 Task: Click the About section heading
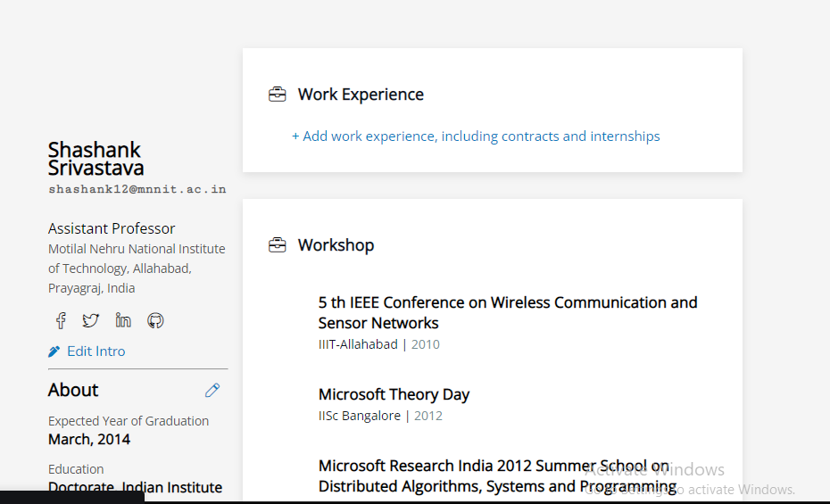click(x=73, y=390)
